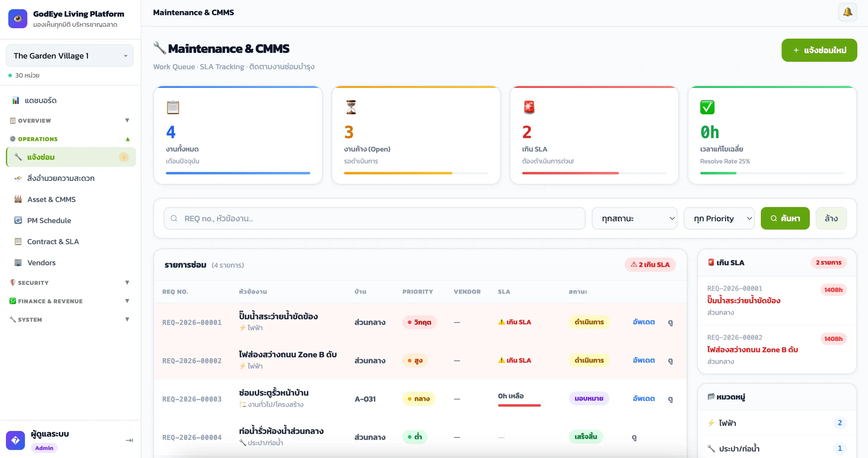Viewport: 868px width, 458px height.
Task: Click the lightning icon in ไฟฟ้า category row
Action: [x=711, y=423]
